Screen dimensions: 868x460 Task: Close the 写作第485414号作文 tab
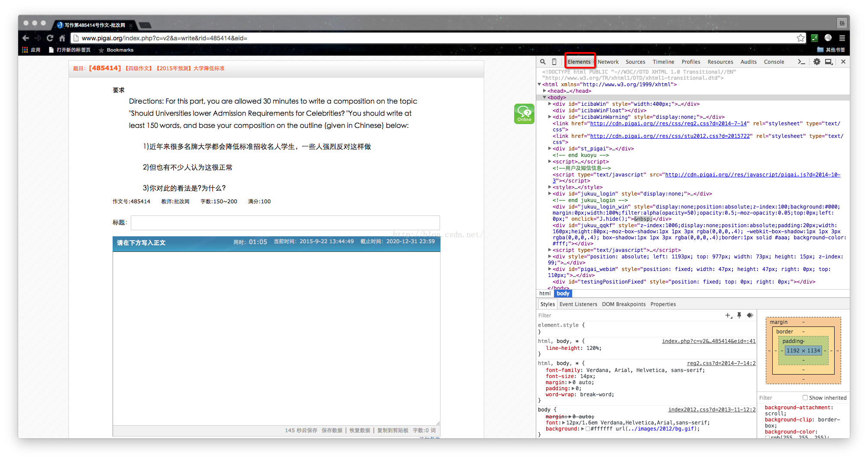(x=130, y=26)
